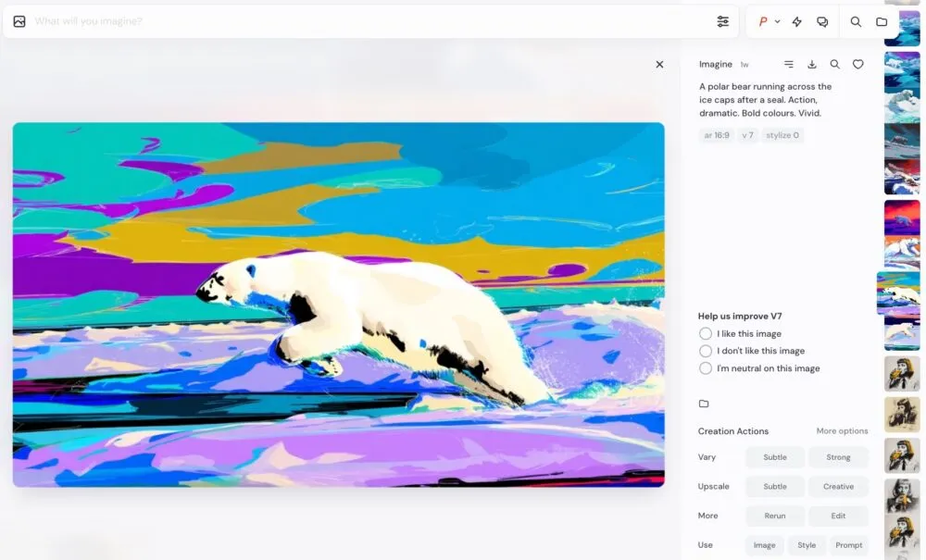This screenshot has width=926, height=560.
Task: Click the add image icon in the prompt bar
Action: (x=19, y=21)
